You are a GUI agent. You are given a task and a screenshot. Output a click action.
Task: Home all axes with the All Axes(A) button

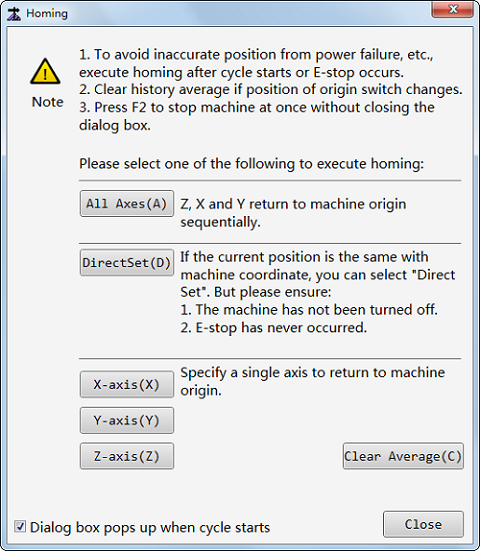coord(127,203)
